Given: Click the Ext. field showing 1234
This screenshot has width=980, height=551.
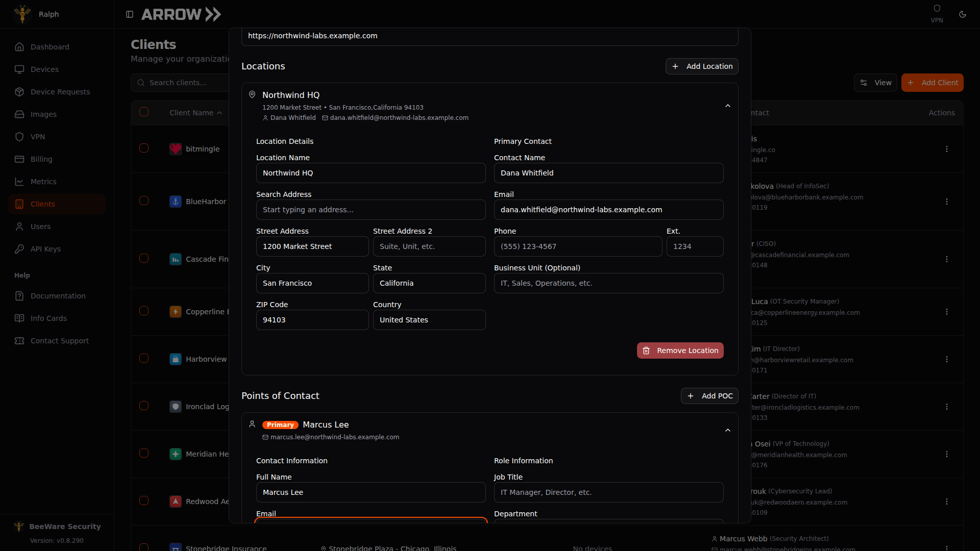Looking at the screenshot, I should 695,246.
